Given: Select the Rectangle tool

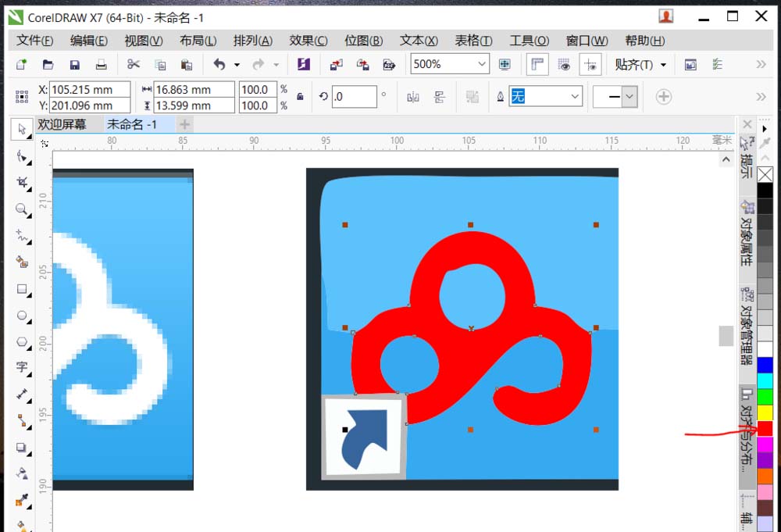Looking at the screenshot, I should pos(21,289).
